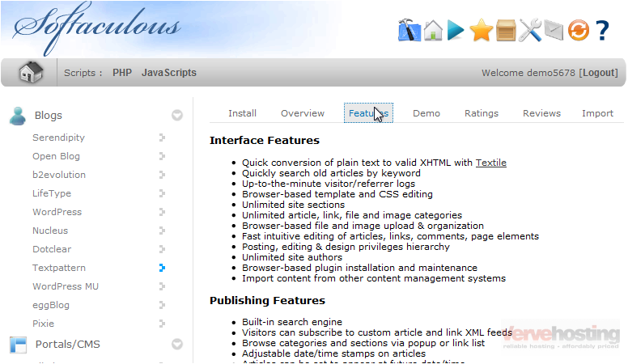
Task: Click the envelope email settings icon
Action: 554,31
